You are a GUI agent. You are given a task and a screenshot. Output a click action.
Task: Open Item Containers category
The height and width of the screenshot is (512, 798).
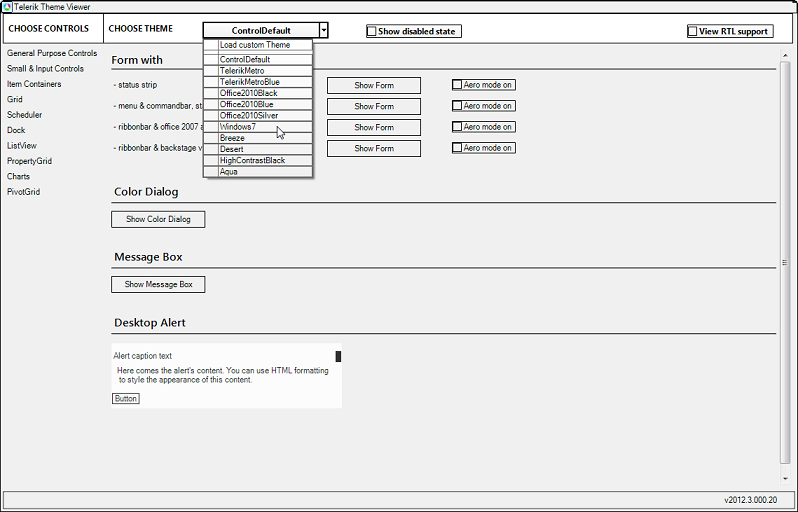(34, 84)
